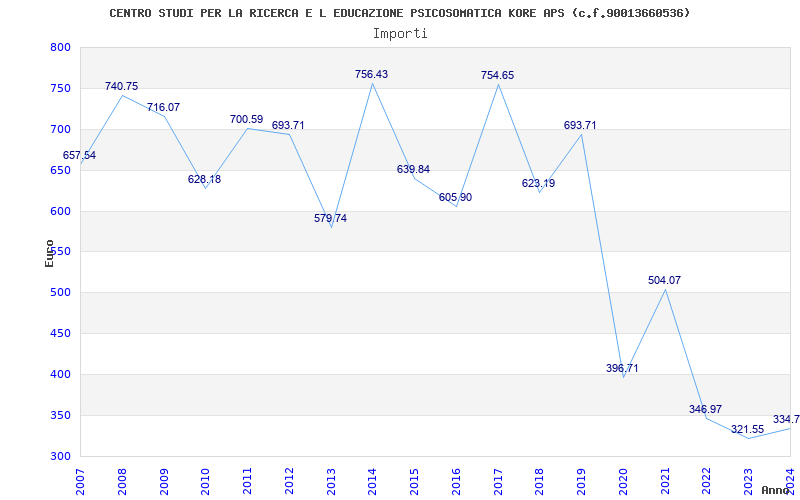Click the y-axis tick 350
The image size is (800, 500).
tap(60, 415)
